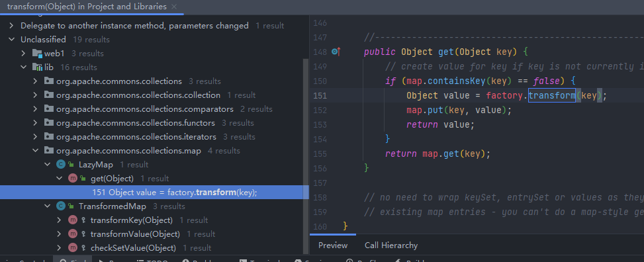This screenshot has width=644, height=262.
Task: Click the lib library icon
Action: [x=37, y=67]
